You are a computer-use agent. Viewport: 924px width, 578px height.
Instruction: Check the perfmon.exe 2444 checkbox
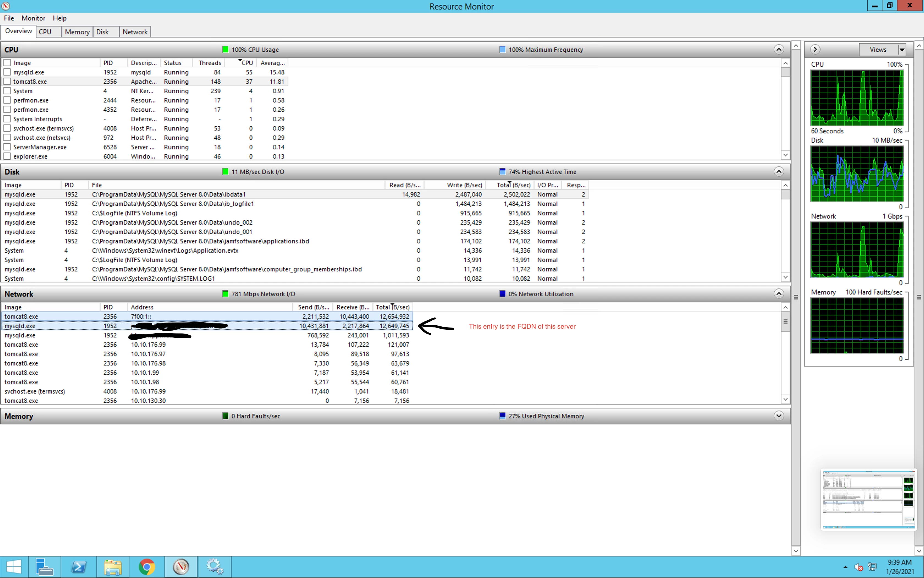point(7,100)
